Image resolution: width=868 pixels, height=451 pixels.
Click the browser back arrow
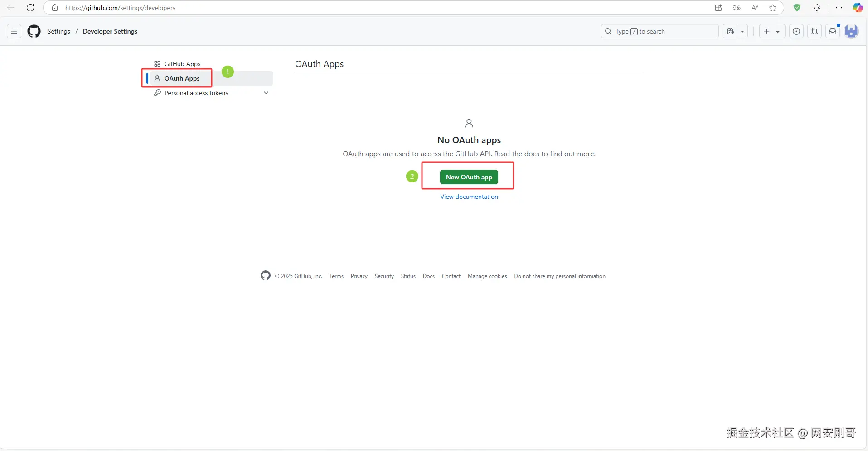(x=10, y=8)
